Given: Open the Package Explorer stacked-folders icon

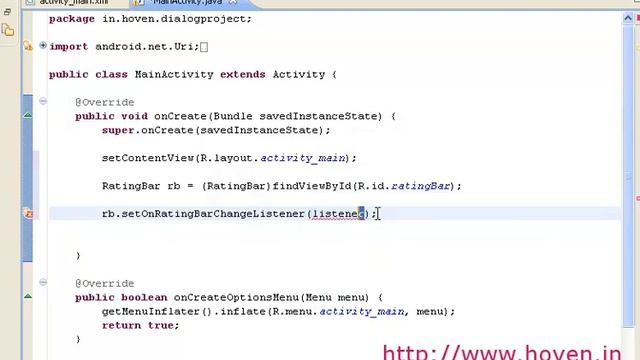Looking at the screenshot, I should click(8, 30).
